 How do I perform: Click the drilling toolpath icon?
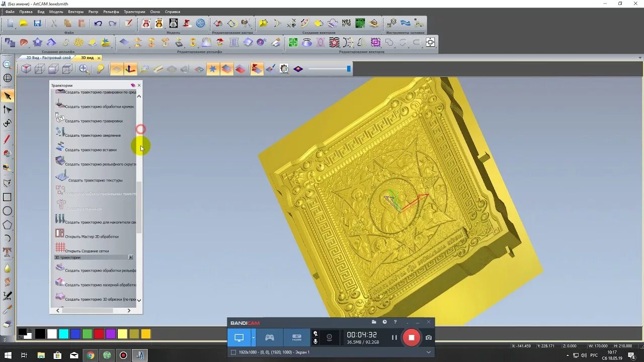pyautogui.click(x=60, y=132)
